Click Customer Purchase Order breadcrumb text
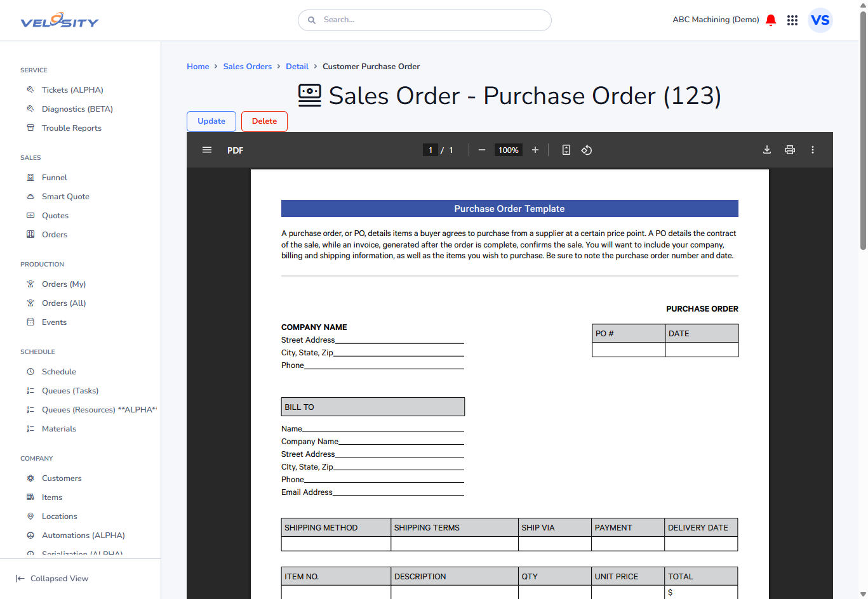 (371, 67)
